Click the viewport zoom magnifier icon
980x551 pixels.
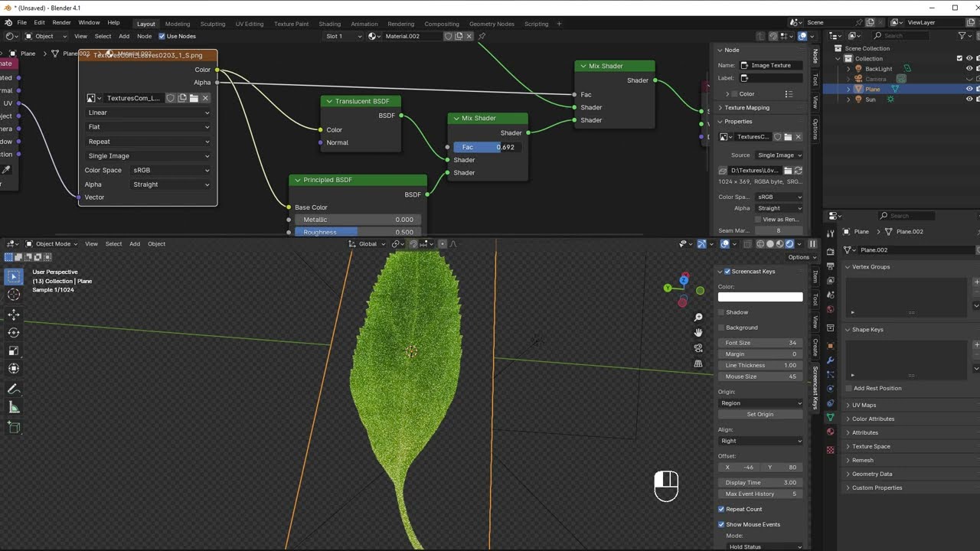click(698, 318)
